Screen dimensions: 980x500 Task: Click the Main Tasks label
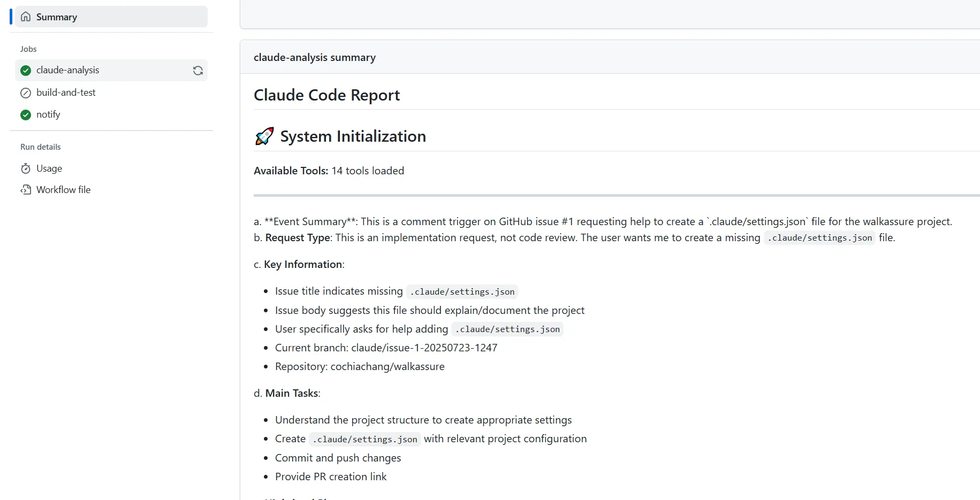tap(292, 393)
